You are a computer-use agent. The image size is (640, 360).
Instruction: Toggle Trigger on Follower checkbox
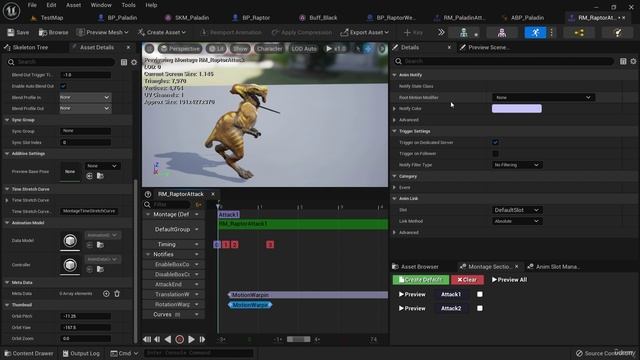pos(495,153)
